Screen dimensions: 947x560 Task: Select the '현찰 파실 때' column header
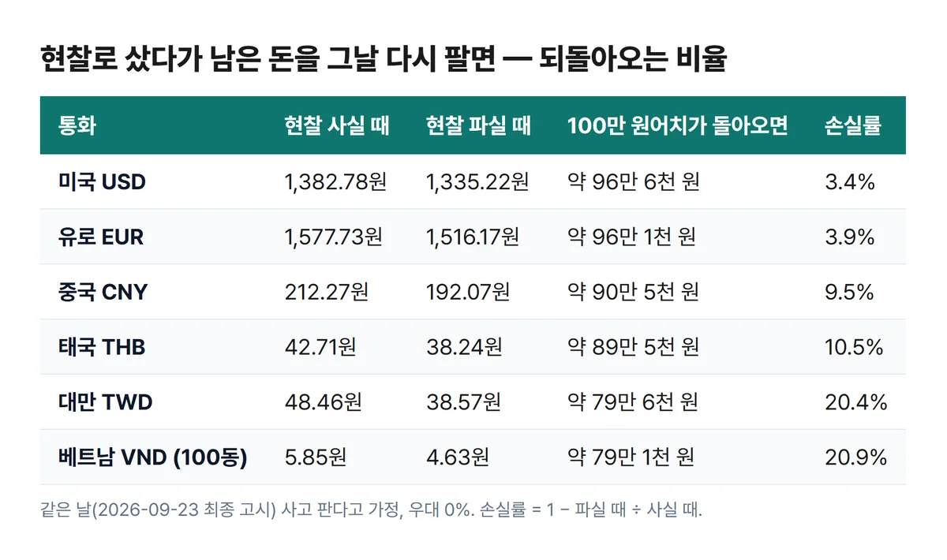(478, 126)
